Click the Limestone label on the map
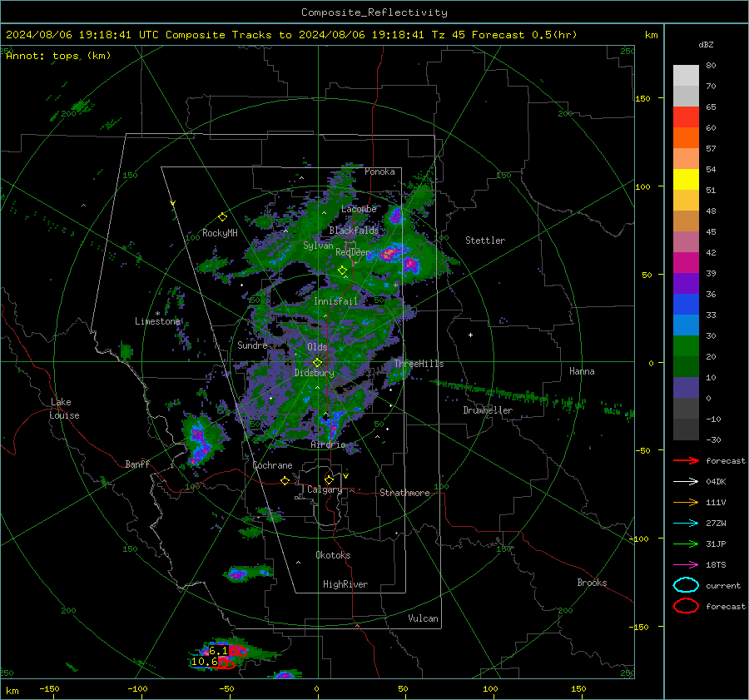This screenshot has height=700, width=749. pos(157,321)
